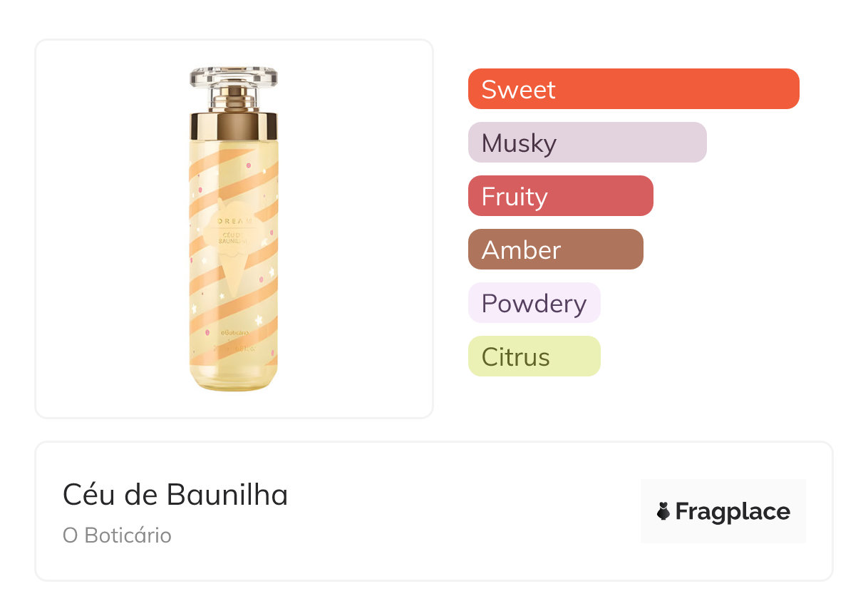868x616 pixels.
Task: Pick the Amber accord bar
Action: click(x=555, y=250)
